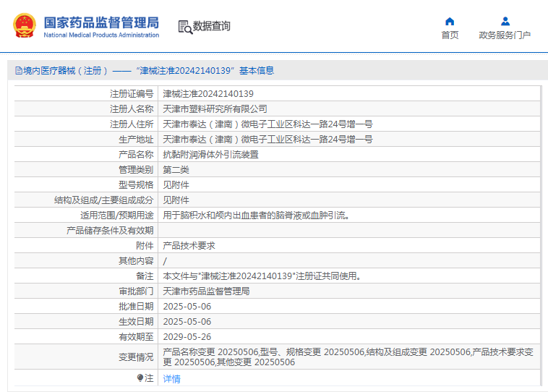Click the 结构及组成/主要组成成分 label

(x=104, y=200)
